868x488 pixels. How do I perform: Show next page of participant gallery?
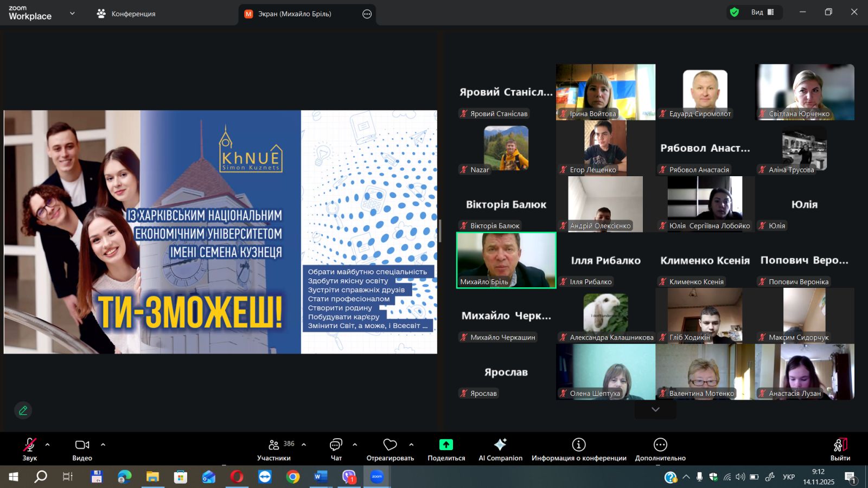[655, 410]
